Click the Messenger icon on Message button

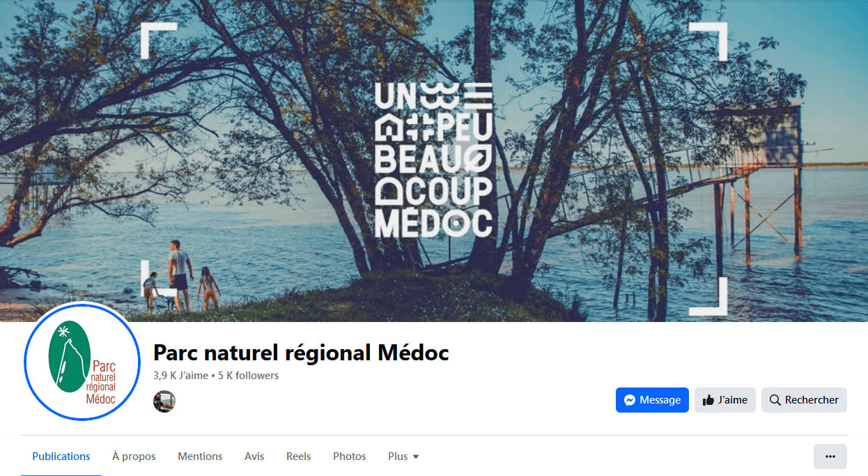pos(630,400)
